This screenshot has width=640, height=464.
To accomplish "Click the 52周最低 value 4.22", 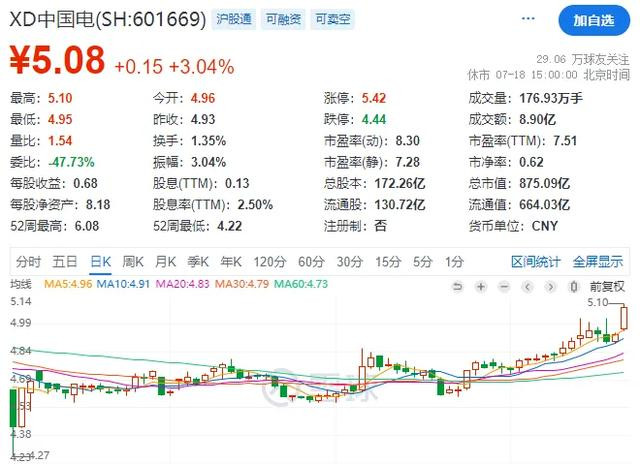I will coord(230,226).
